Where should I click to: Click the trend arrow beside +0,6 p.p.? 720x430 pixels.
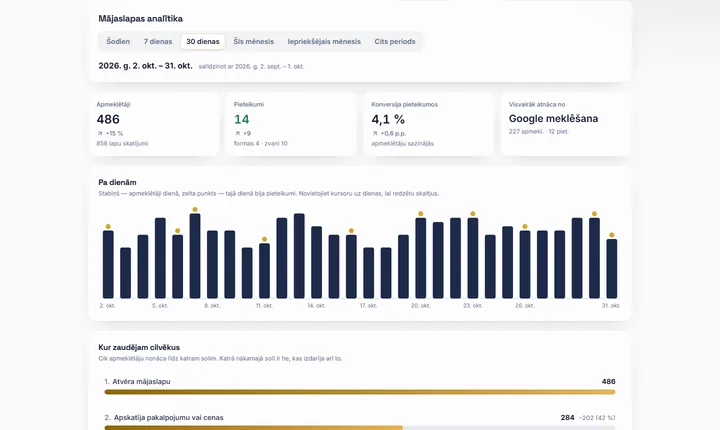click(x=375, y=133)
